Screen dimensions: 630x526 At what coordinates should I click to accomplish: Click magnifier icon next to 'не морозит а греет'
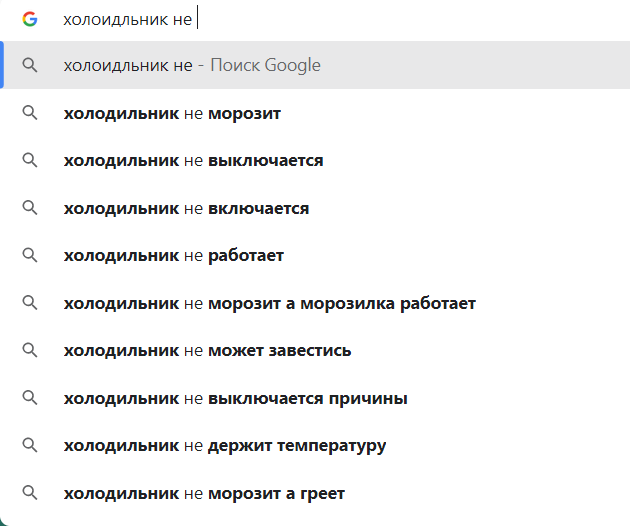pos(30,493)
